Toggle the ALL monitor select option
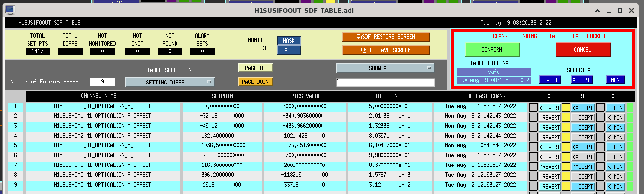The width and height of the screenshot is (644, 194). click(289, 50)
